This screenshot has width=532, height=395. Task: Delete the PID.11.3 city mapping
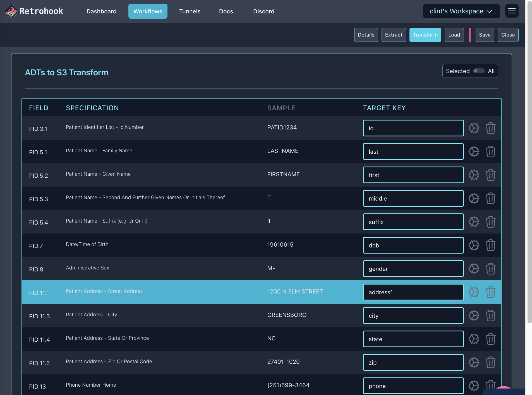tap(490, 315)
